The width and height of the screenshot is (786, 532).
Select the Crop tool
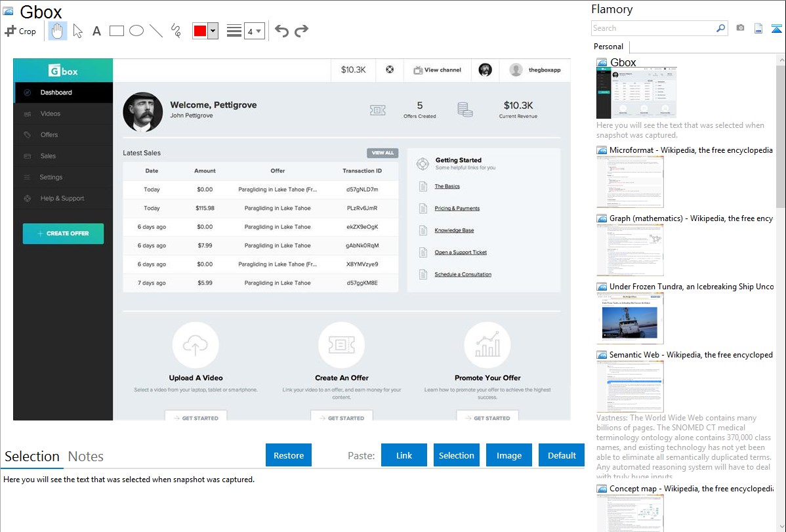(x=20, y=31)
